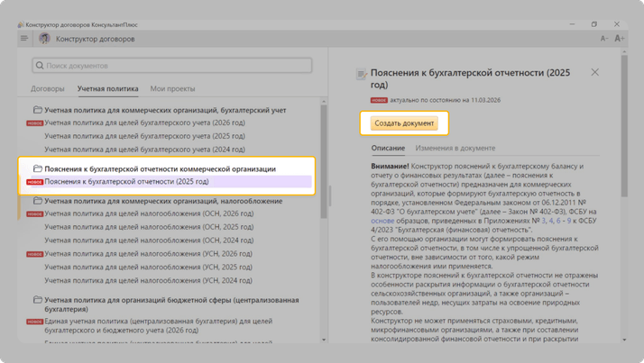Image resolution: width=644 pixels, height=363 pixels.
Task: Collapse Учетная политика для организаций бюджетной сферы group
Action: click(171, 304)
